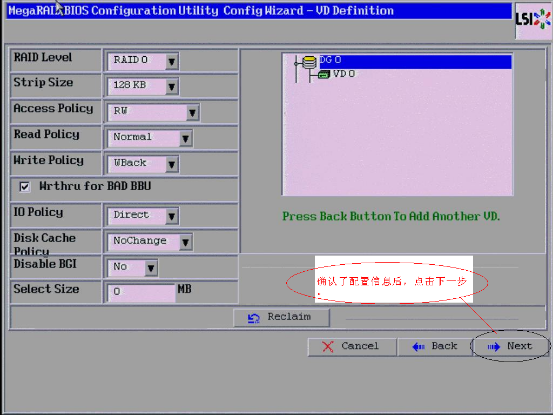Click the Reclaim button

click(281, 317)
